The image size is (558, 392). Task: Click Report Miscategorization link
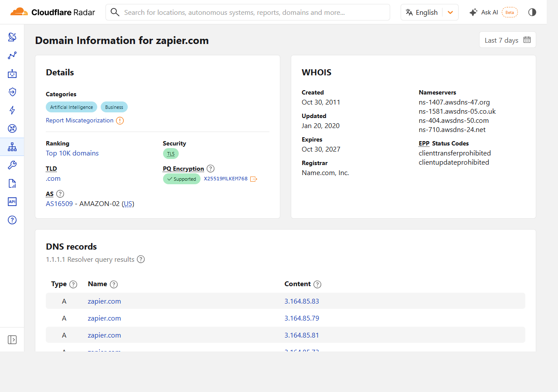tap(80, 121)
